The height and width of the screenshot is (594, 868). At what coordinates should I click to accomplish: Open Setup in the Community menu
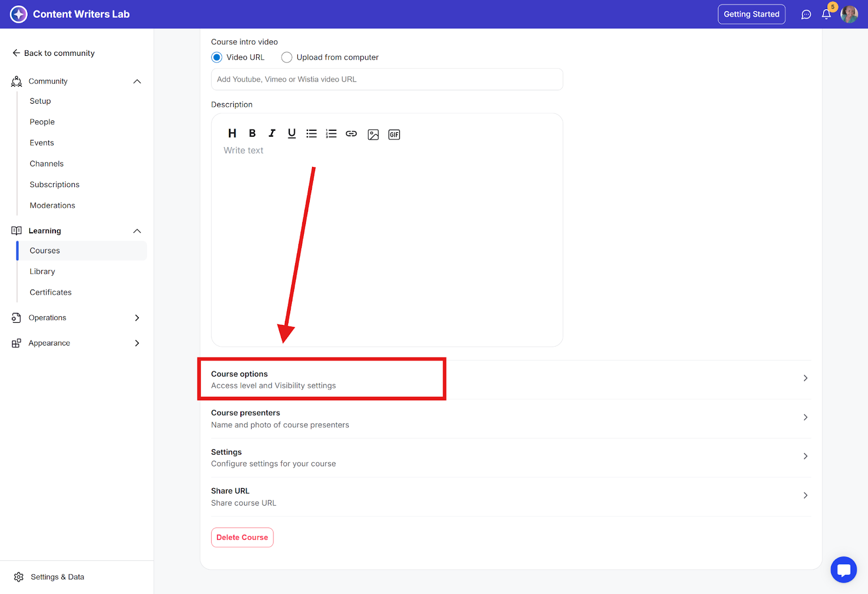click(x=40, y=101)
